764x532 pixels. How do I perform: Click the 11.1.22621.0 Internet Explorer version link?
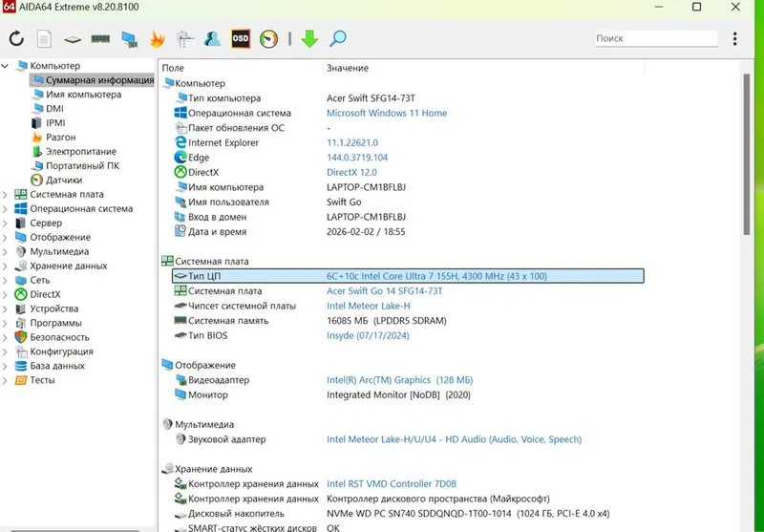pyautogui.click(x=352, y=142)
